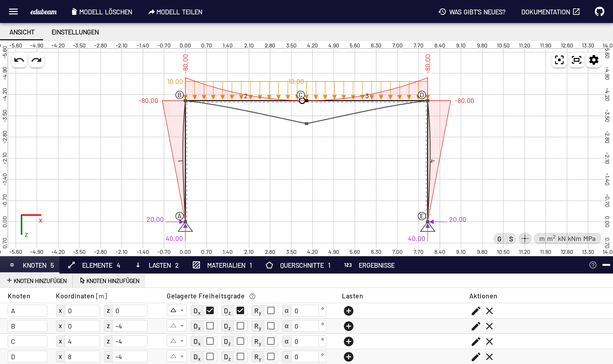Open support type dropdown for node D

(176, 356)
